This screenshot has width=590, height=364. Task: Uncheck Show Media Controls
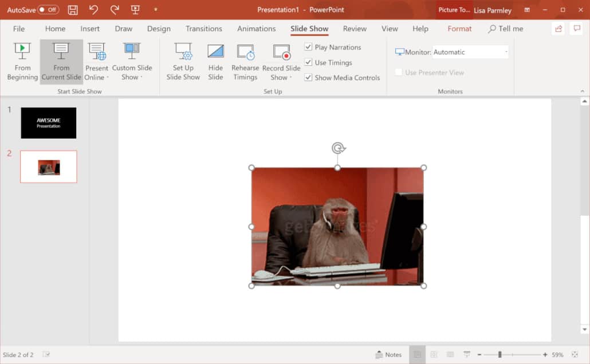coord(309,77)
